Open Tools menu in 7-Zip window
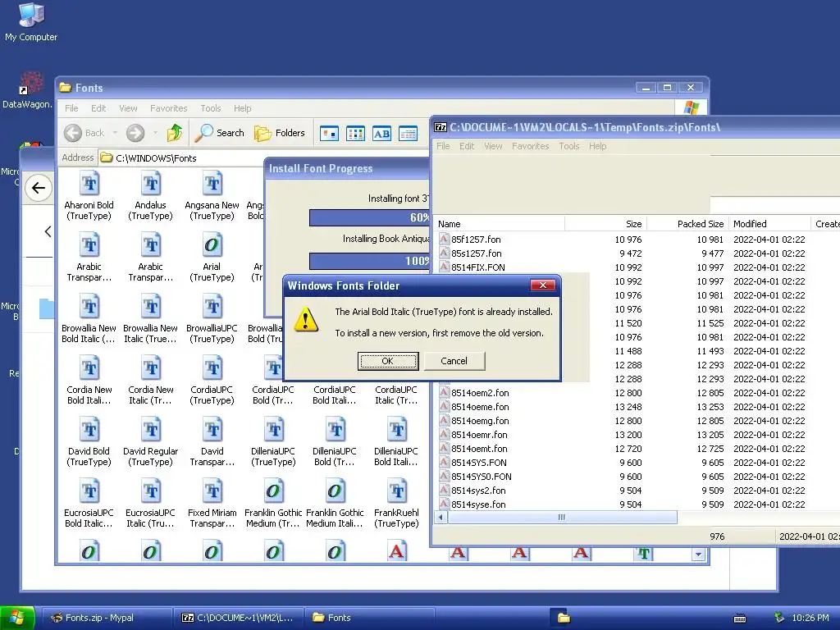 coord(569,146)
